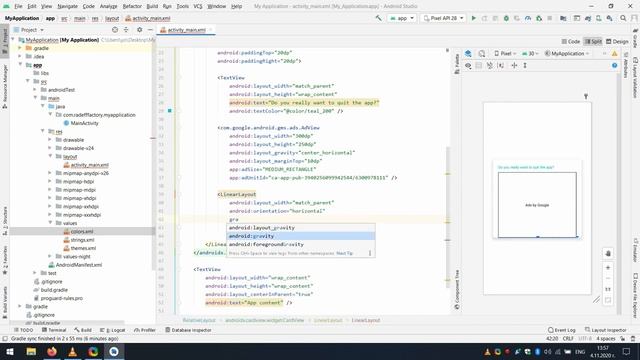Switch editor to Design view mode
This screenshot has width=640, height=360.
(617, 42)
